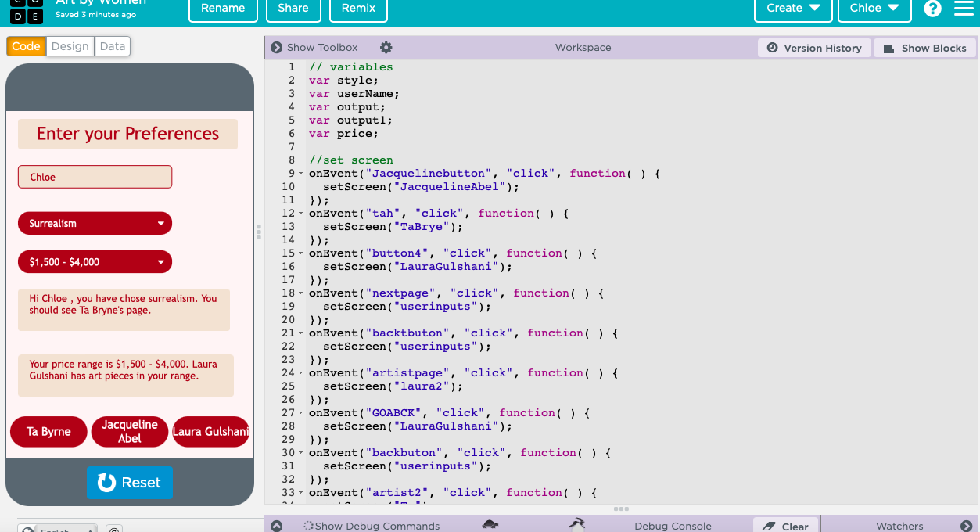Image resolution: width=980 pixels, height=532 pixels.
Task: Click Version History
Action: [814, 48]
